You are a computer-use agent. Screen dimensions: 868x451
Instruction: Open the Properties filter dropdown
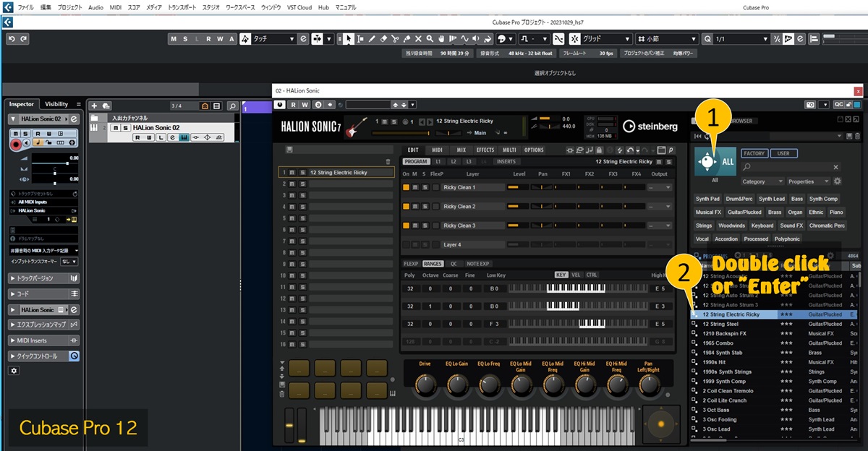click(x=809, y=181)
